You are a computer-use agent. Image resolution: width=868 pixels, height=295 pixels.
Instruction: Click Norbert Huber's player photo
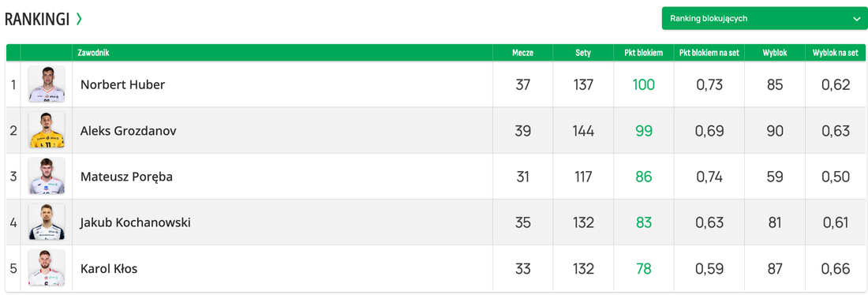click(x=47, y=84)
